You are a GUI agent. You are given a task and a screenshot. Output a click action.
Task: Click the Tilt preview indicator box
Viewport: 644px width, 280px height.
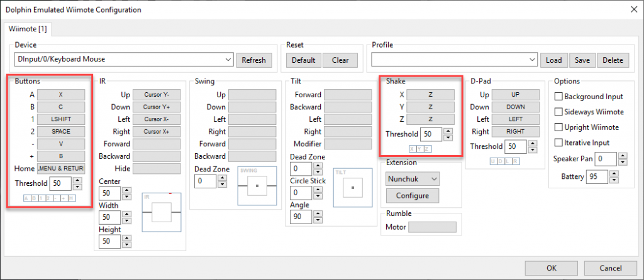point(352,186)
